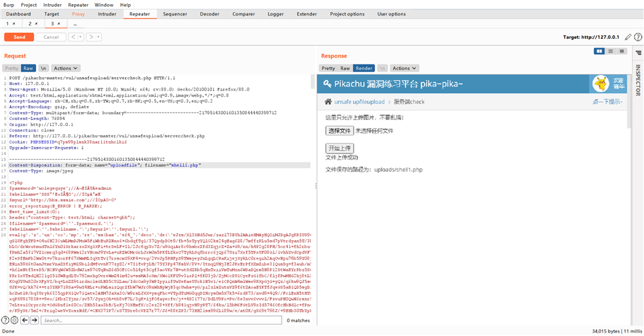The width and height of the screenshot is (644, 336).
Task: Click the edit target pencil icon
Action: (628, 37)
